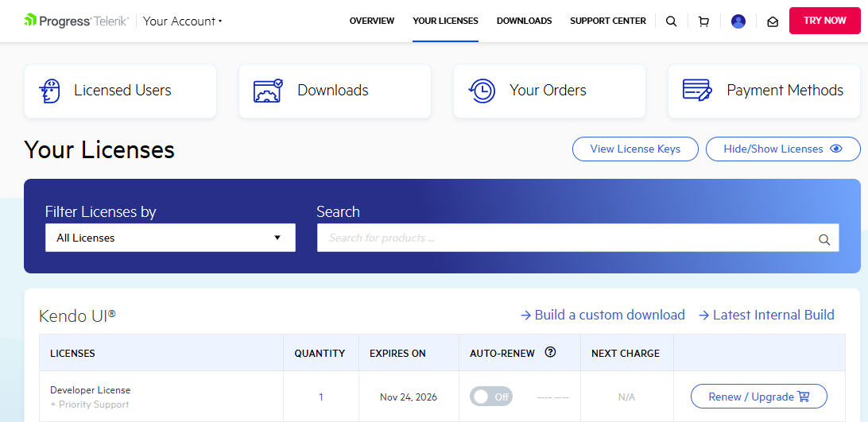Click the Try Now button
868x422 pixels.
click(x=825, y=21)
